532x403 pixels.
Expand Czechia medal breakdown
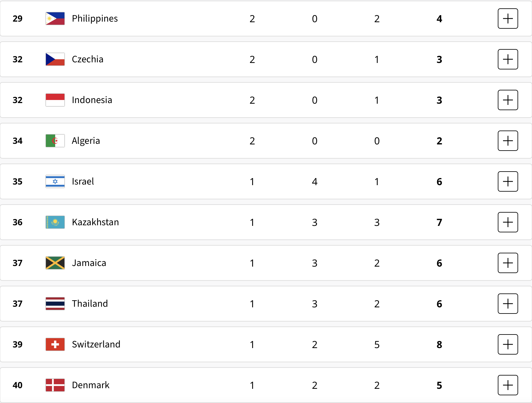(508, 59)
